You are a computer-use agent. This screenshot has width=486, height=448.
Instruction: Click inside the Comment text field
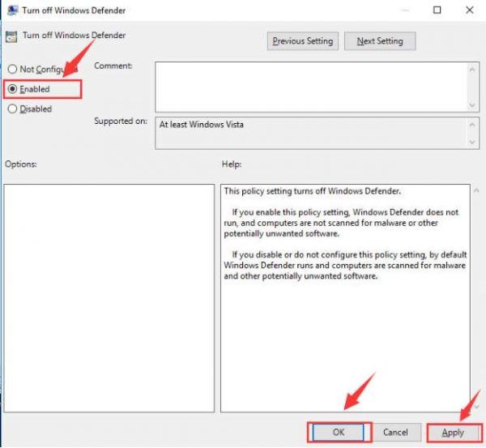pyautogui.click(x=308, y=86)
